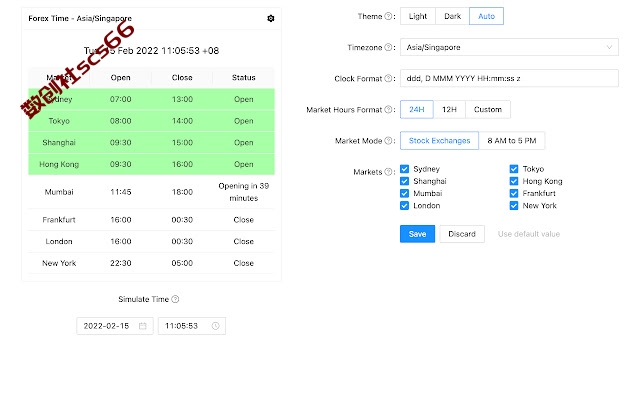Edit the Clock Format text field
Screen dimensions: 640x400
point(509,78)
